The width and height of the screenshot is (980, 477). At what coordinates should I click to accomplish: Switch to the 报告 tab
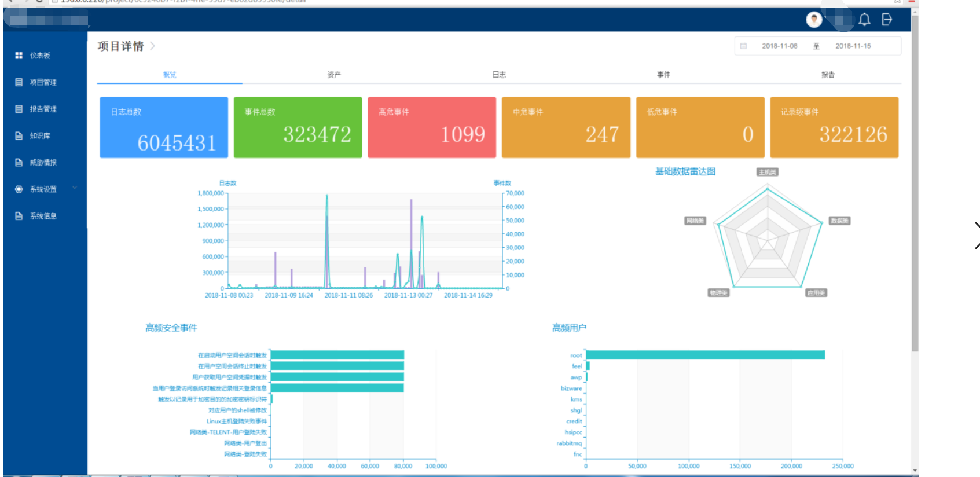(828, 75)
